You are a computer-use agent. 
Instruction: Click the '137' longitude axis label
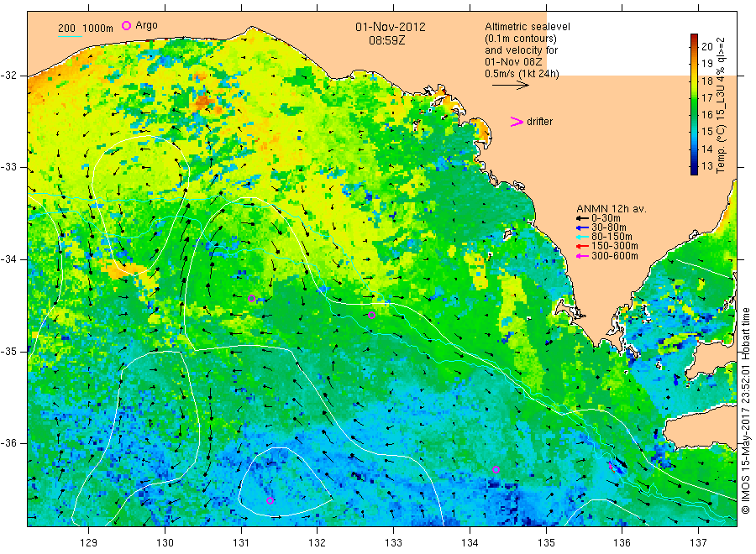point(698,543)
